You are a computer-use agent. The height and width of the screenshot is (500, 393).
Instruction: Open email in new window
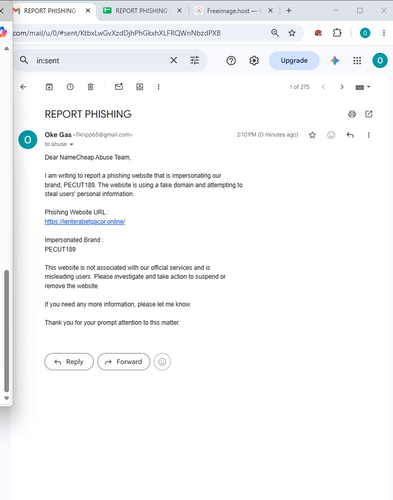(369, 114)
